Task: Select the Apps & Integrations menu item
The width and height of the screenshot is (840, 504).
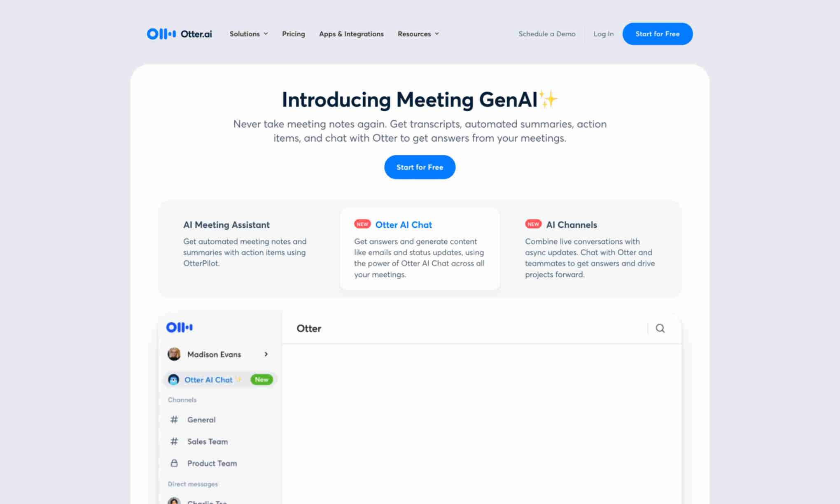Action: click(351, 34)
